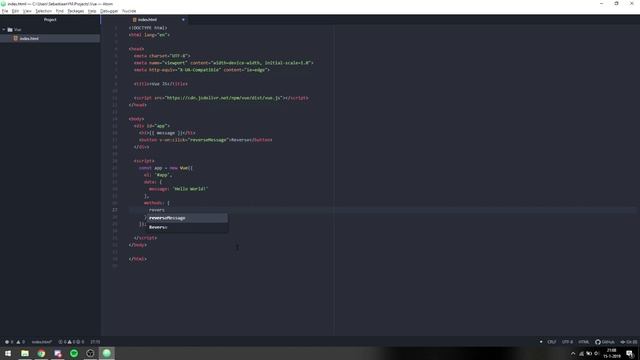Open Chrome from taskbar

click(x=41, y=353)
